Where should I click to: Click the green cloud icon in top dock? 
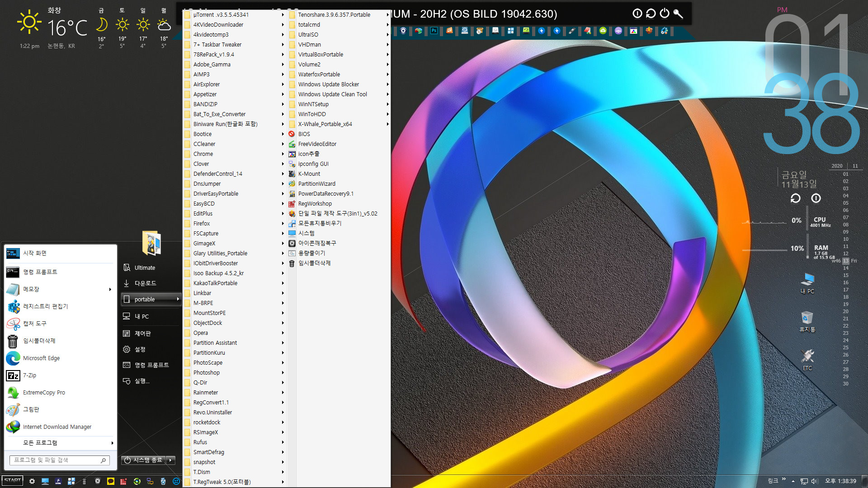tap(603, 31)
